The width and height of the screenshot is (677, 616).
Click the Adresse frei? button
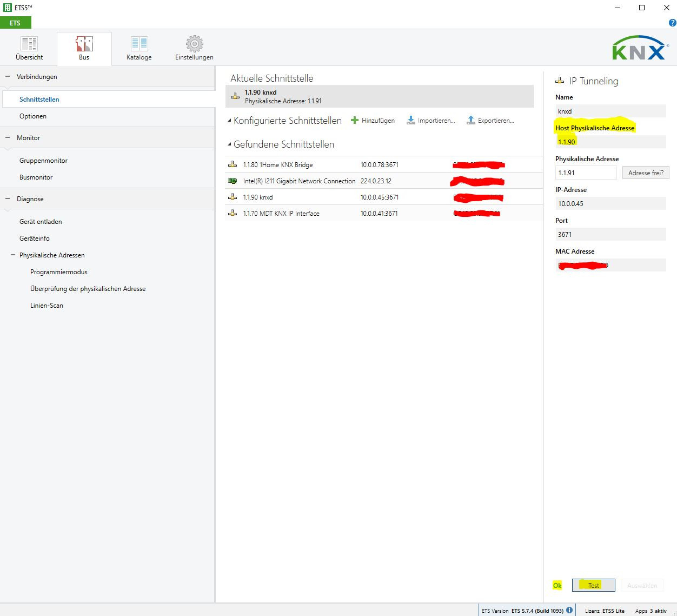coord(646,173)
